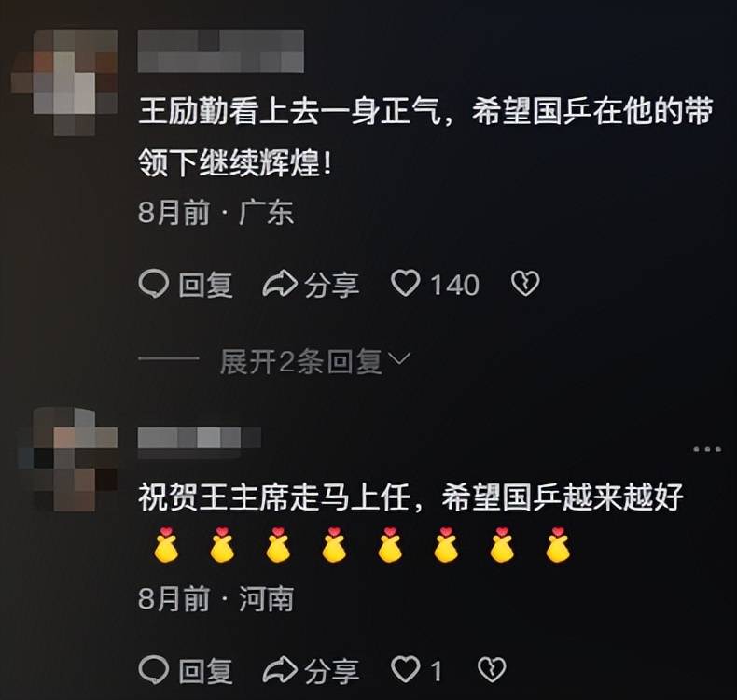Tap broken heart on Henan comment

coord(492,669)
